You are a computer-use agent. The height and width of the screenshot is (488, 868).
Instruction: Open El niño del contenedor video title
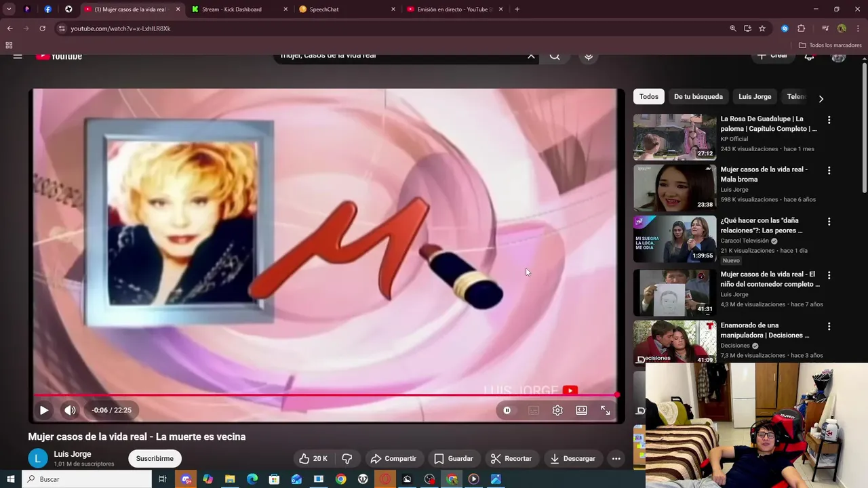770,279
